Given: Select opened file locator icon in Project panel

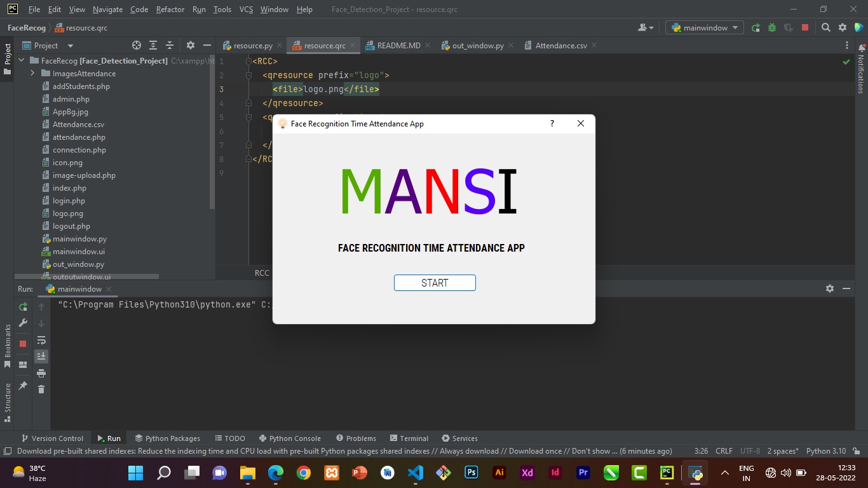Looking at the screenshot, I should click(x=136, y=46).
